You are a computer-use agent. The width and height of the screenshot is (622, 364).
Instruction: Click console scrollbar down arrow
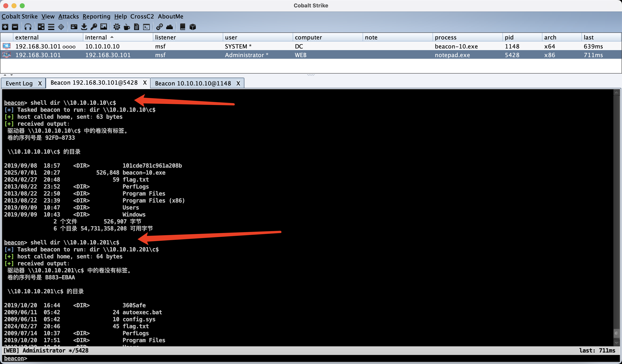click(617, 343)
